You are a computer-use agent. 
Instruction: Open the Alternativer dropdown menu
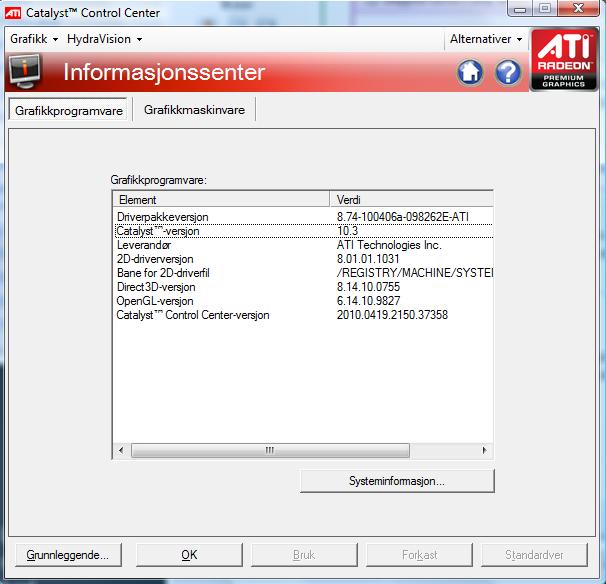486,39
